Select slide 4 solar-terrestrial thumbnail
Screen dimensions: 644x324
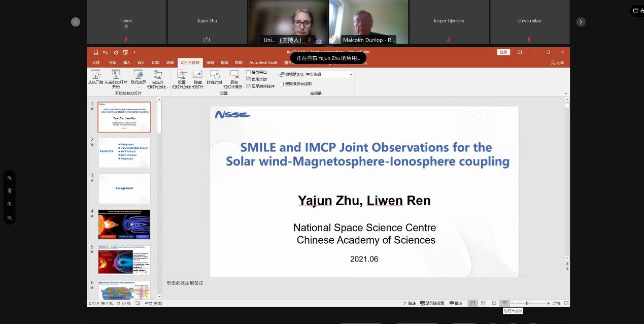tap(124, 224)
